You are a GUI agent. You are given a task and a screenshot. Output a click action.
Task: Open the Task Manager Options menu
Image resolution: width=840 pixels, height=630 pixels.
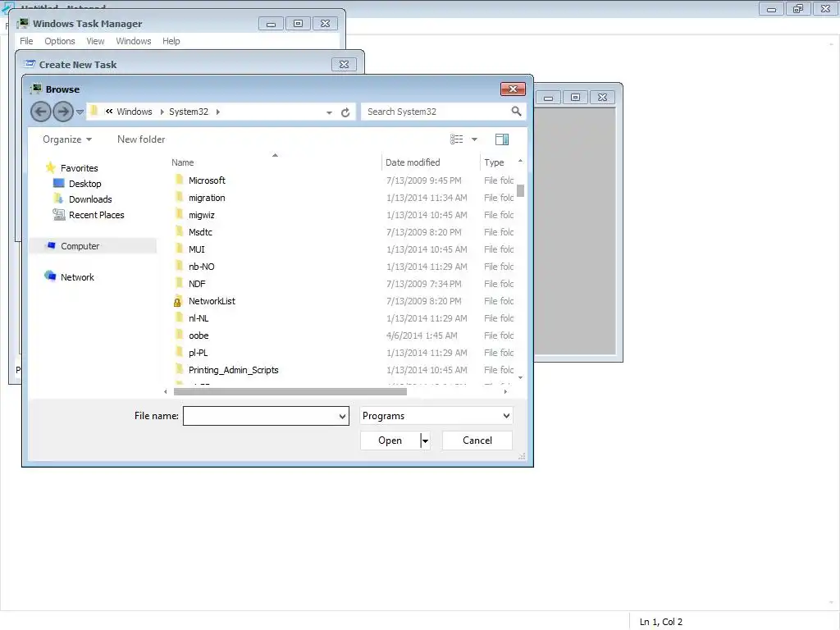point(59,41)
